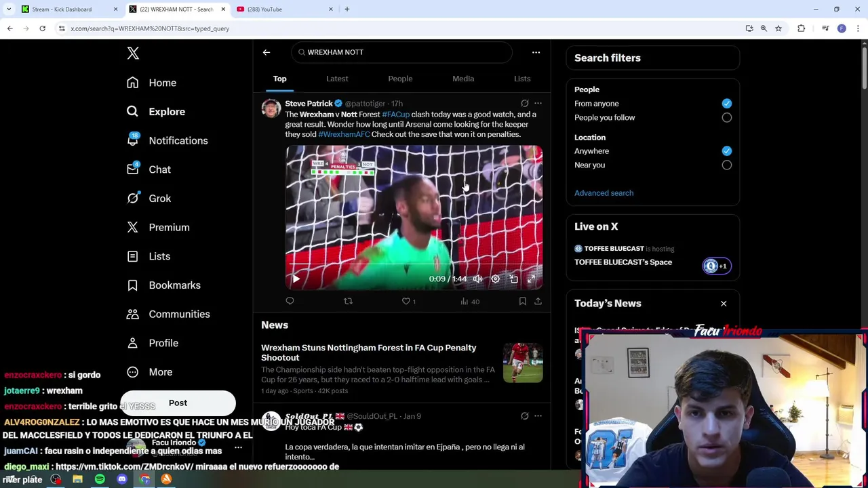View analytics for Steve Patrick's post
The image size is (868, 488).
click(469, 301)
